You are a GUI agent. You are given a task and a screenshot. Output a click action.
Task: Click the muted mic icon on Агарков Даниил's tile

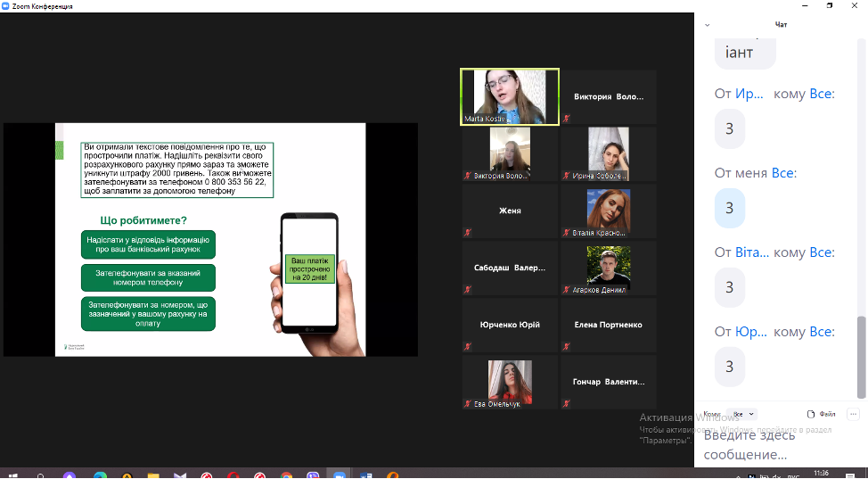point(566,290)
